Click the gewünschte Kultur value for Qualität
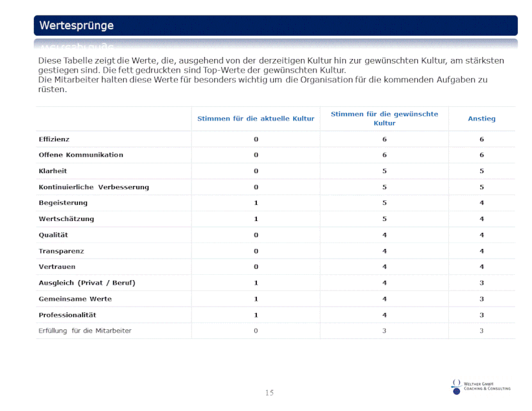This screenshot has width=532, height=411. [385, 235]
